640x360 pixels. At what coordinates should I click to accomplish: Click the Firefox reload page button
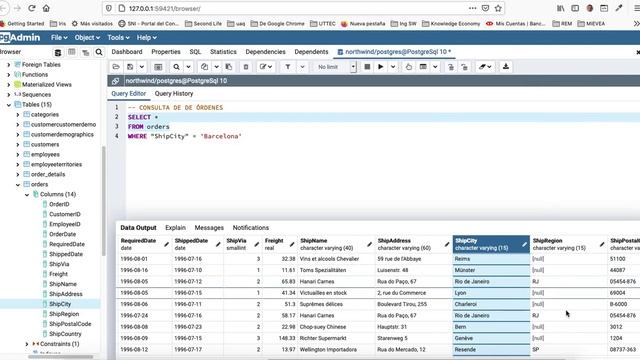click(x=31, y=8)
